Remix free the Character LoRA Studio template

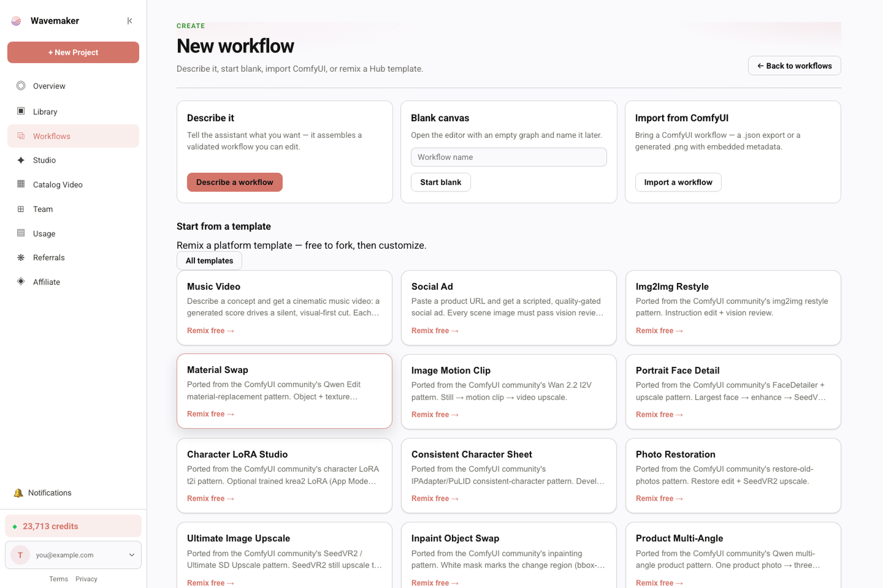210,498
